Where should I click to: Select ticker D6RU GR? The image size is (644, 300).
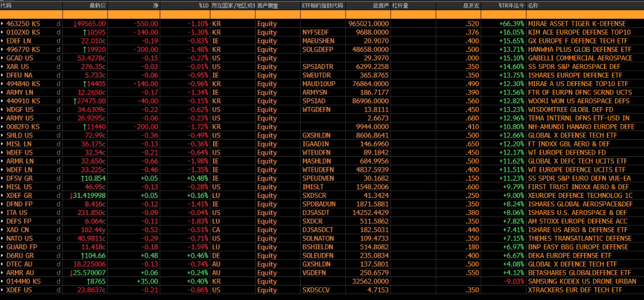[x=20, y=256]
